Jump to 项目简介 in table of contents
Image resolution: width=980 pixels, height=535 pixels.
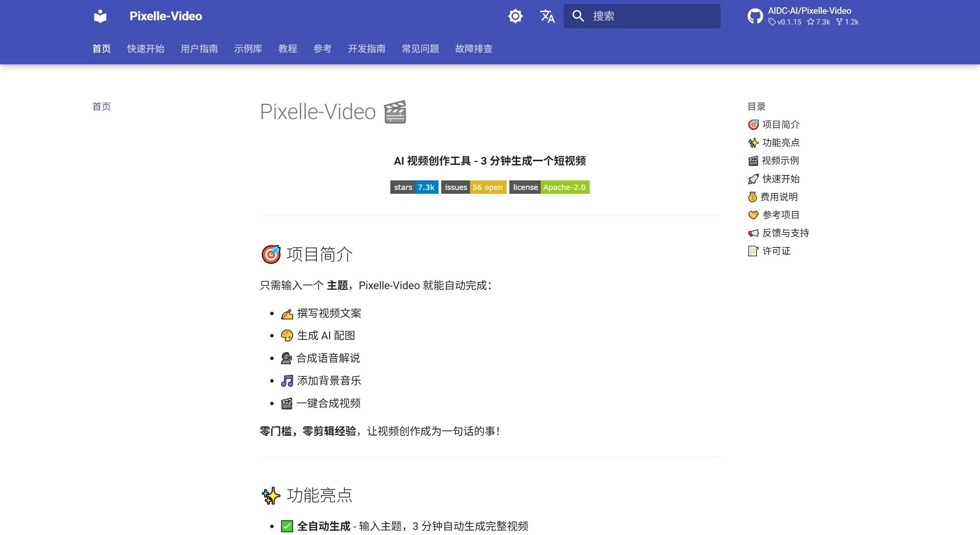pos(774,124)
